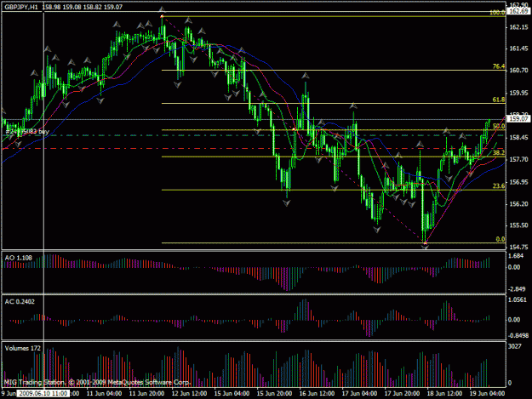Click the OHLC values 158.98 159.08 158.82 159.07
The width and height of the screenshot is (532, 399).
click(x=83, y=7)
